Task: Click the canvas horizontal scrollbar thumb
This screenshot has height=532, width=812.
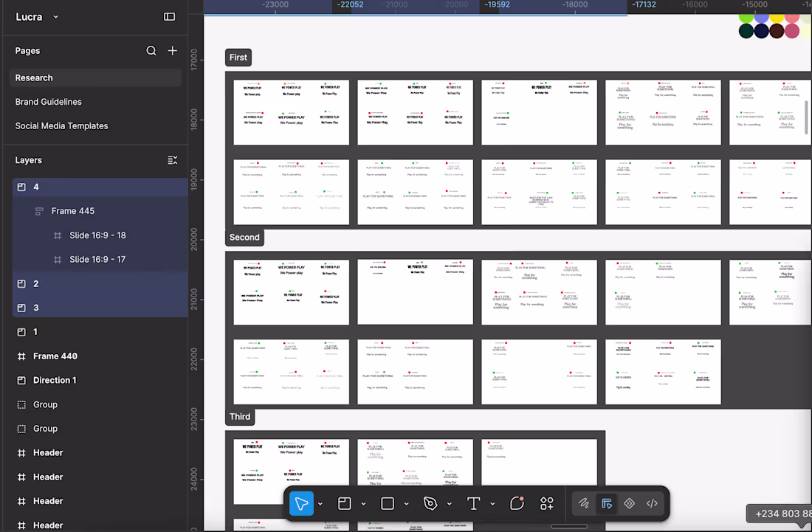Action: [569, 527]
